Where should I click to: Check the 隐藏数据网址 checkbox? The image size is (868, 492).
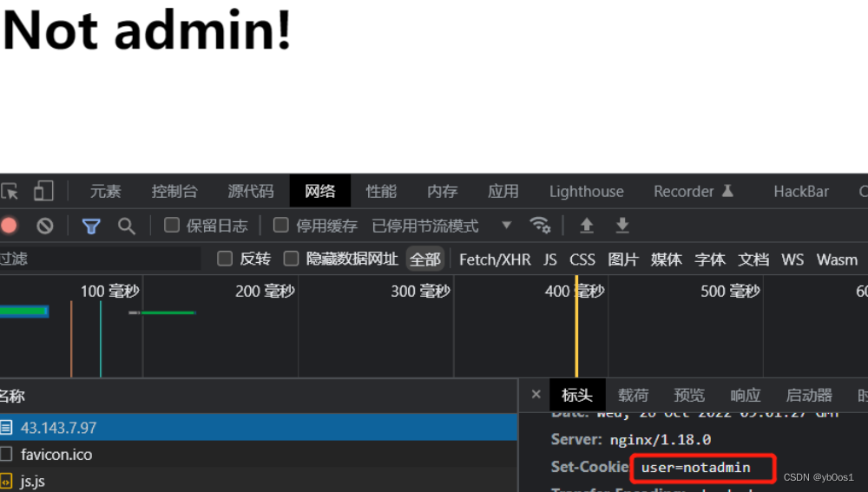pyautogui.click(x=291, y=259)
